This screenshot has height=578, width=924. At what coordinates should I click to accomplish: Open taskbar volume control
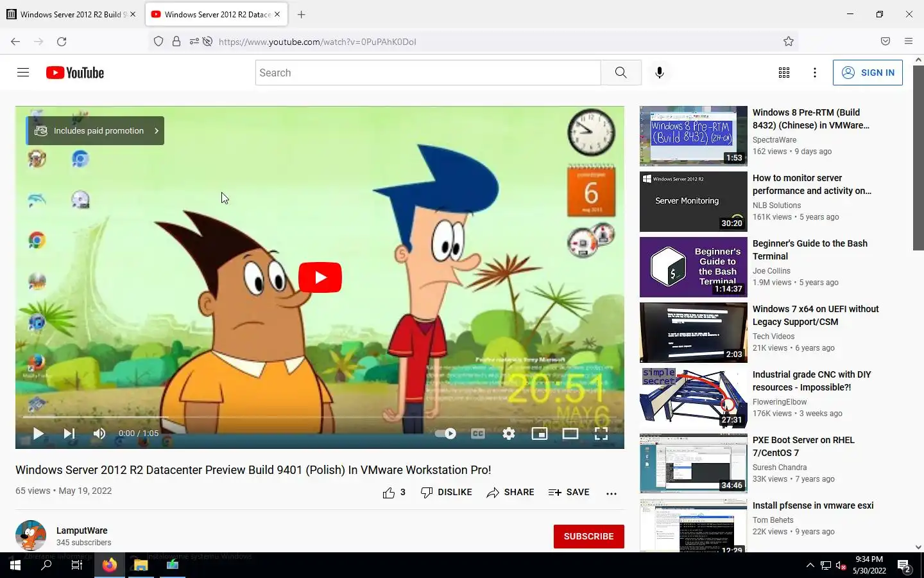tap(841, 566)
